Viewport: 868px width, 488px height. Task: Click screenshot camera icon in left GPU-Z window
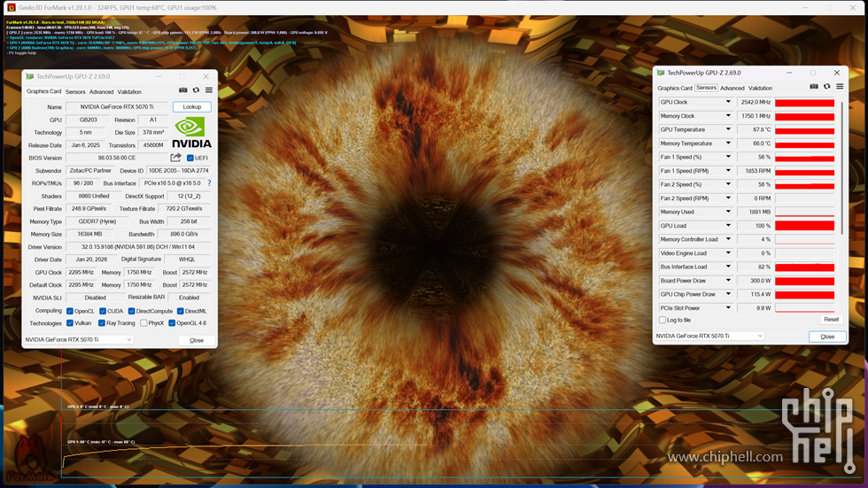coord(183,89)
